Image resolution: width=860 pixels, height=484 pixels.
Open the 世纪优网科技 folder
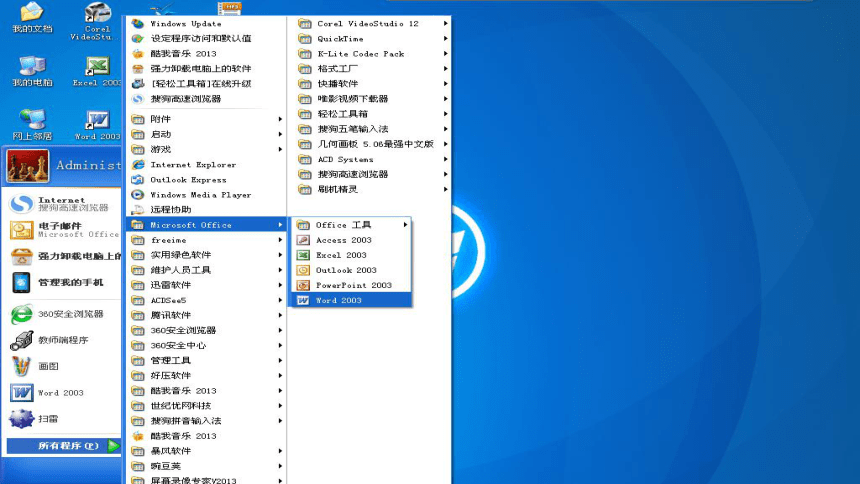click(206, 406)
